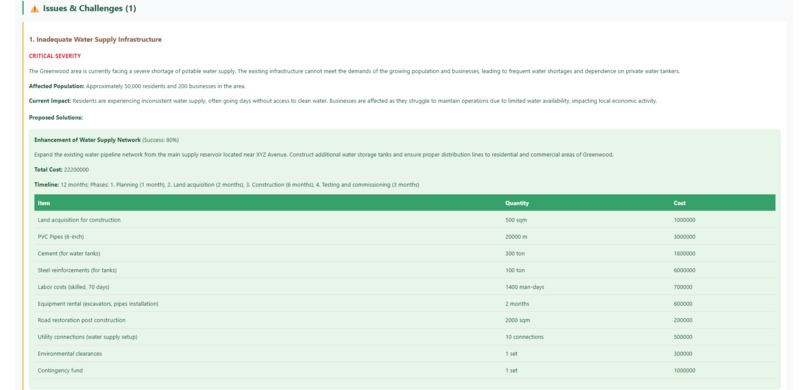
Task: Click the "1800000" cost cell
Action: coord(685,253)
